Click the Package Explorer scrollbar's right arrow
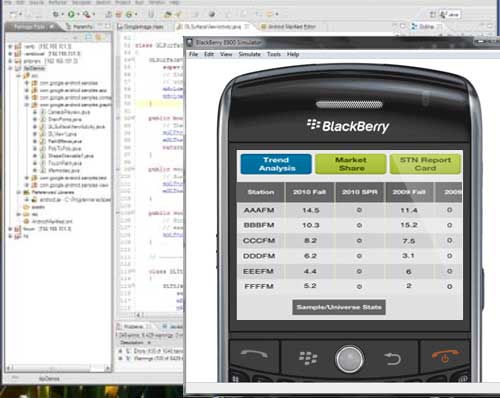This screenshot has height=398, width=500. pyautogui.click(x=107, y=368)
